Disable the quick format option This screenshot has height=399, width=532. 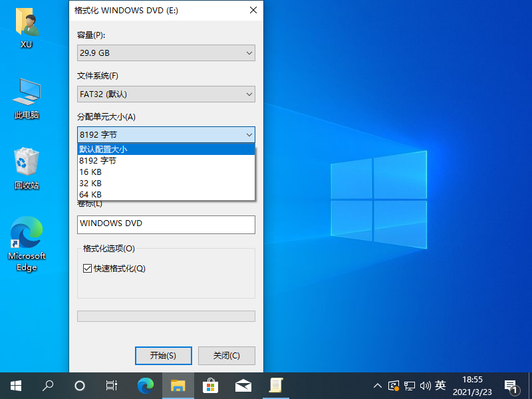click(x=87, y=269)
